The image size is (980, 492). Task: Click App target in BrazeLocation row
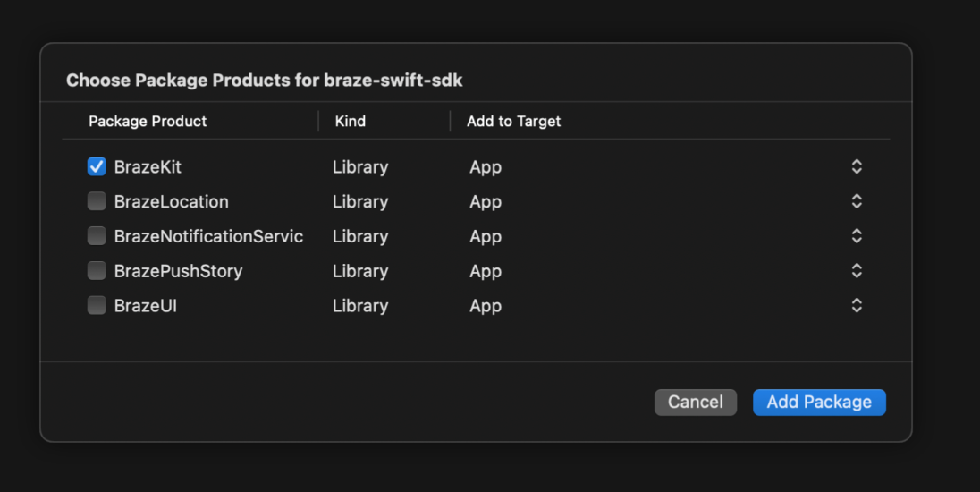(486, 202)
